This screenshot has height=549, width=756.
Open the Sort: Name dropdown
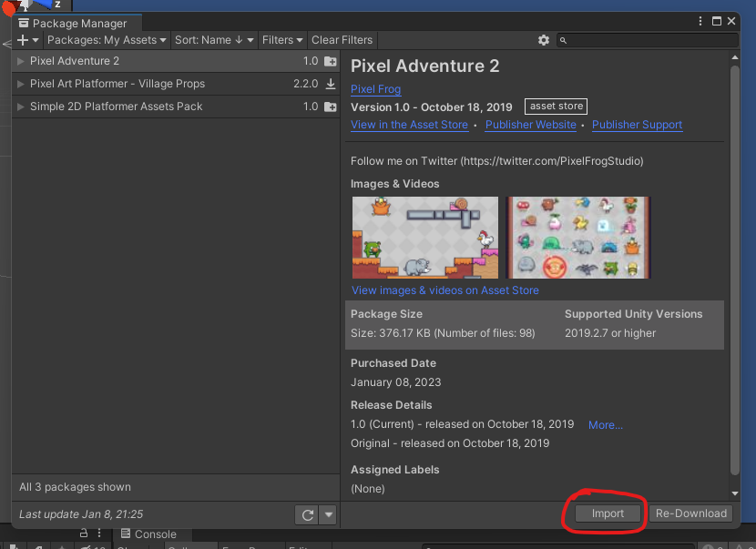[x=213, y=40]
